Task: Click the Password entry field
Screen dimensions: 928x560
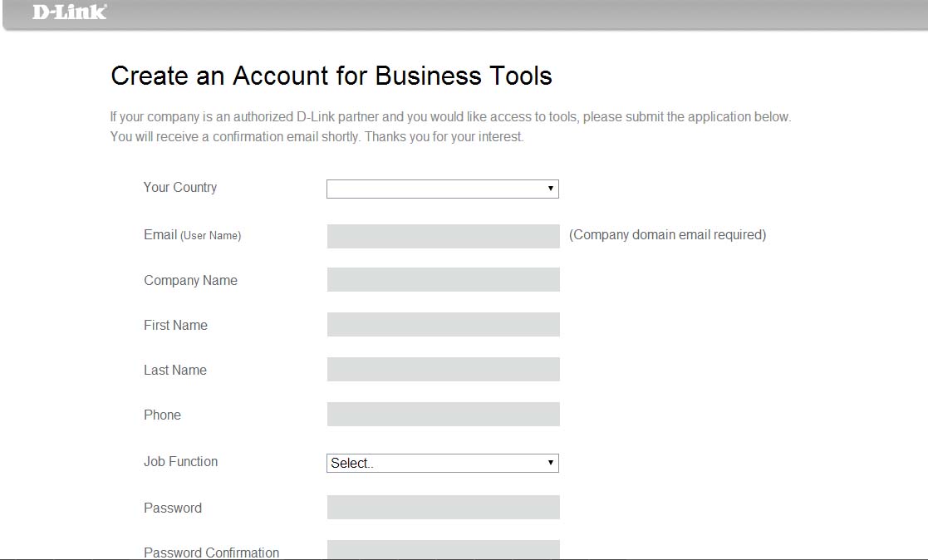Action: click(443, 508)
